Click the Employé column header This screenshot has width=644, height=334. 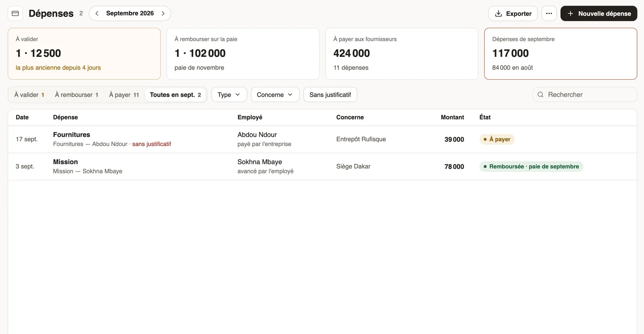pos(250,117)
